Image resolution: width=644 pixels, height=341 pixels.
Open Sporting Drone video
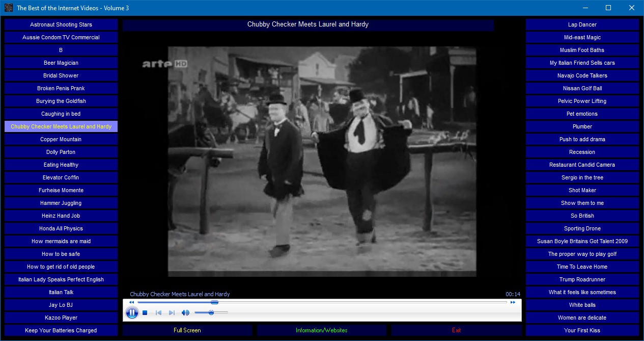(582, 228)
